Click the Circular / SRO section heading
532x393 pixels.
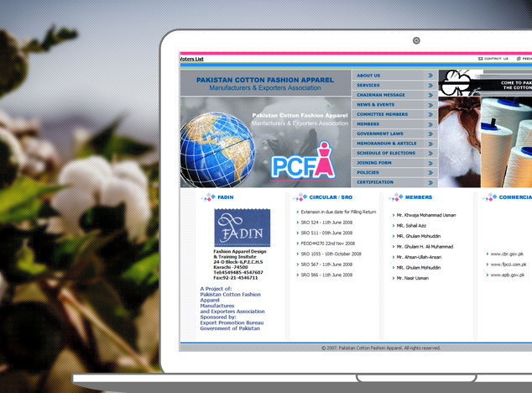331,197
